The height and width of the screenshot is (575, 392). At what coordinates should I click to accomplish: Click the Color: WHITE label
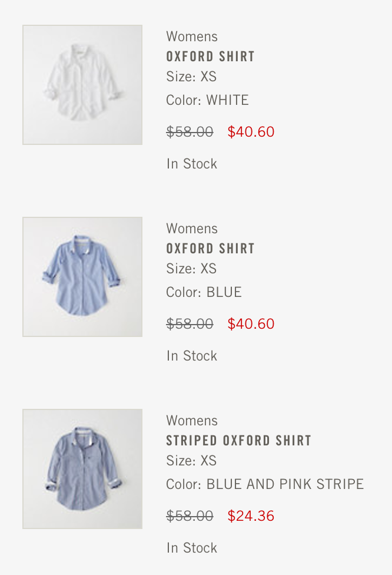[207, 100]
